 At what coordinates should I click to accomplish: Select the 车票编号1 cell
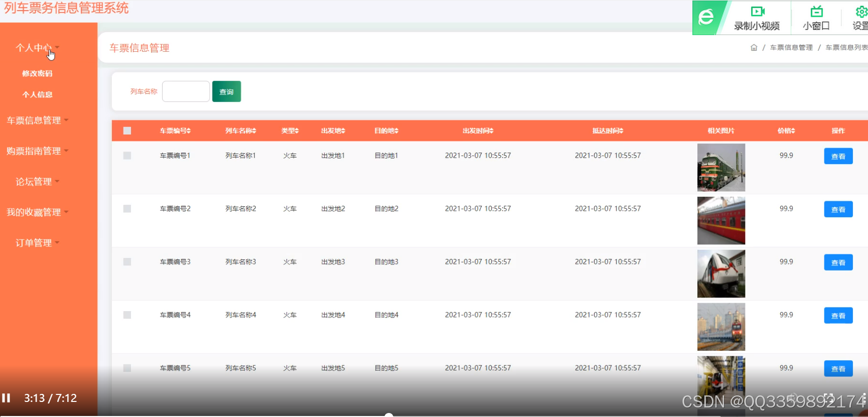coord(175,156)
